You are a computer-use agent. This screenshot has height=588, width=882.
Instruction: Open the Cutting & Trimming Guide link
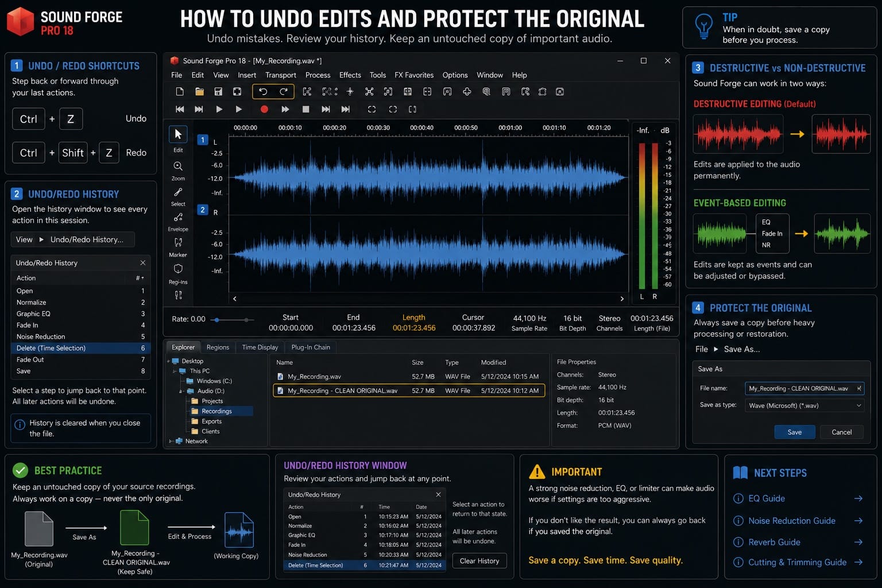pyautogui.click(x=797, y=562)
